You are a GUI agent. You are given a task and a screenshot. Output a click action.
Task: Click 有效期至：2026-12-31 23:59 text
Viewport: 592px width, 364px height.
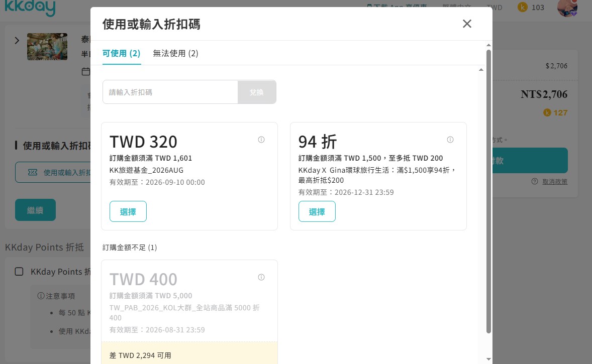tap(346, 192)
